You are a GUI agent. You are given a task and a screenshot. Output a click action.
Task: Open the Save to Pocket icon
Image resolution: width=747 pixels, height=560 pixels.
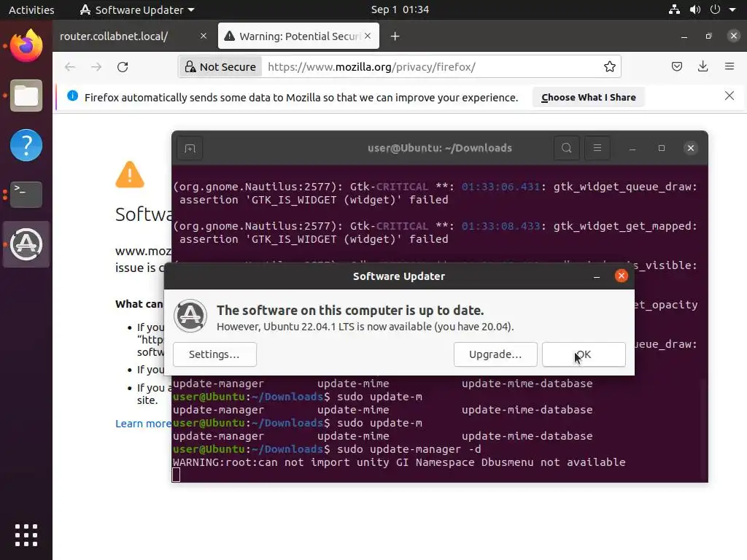point(676,66)
